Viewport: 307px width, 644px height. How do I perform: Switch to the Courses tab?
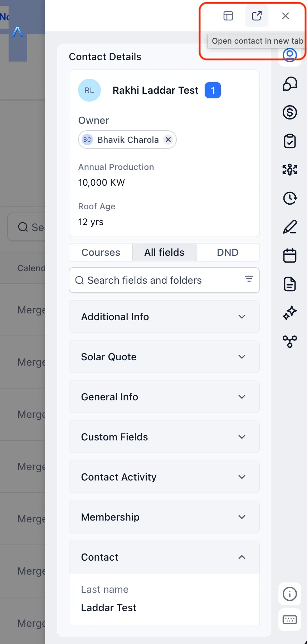pos(101,252)
